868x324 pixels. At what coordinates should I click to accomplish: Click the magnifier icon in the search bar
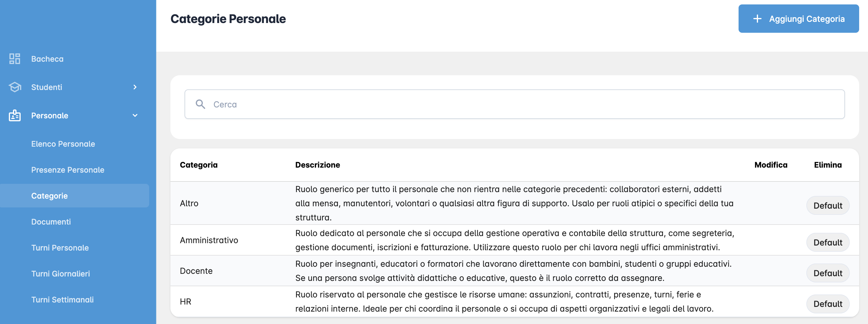[201, 104]
